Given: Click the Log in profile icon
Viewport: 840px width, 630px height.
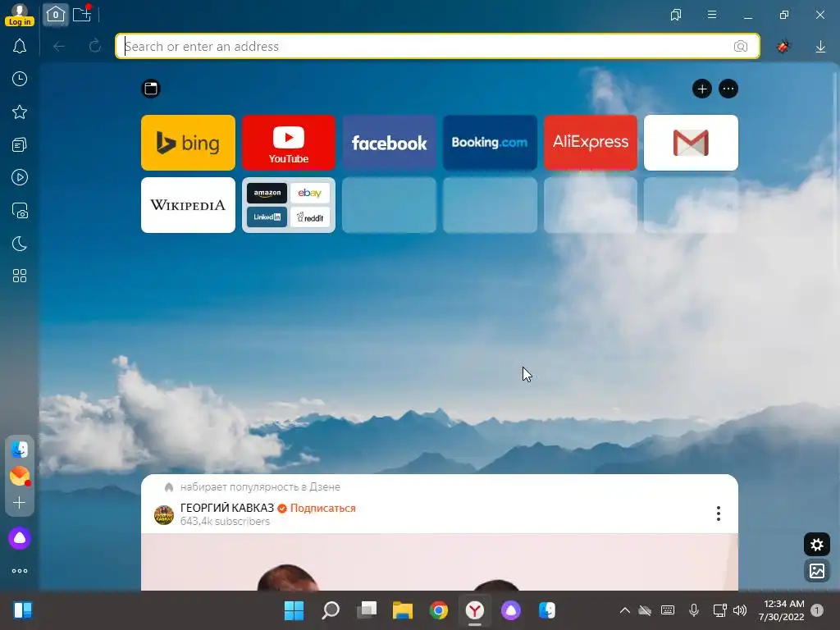Looking at the screenshot, I should click(20, 15).
